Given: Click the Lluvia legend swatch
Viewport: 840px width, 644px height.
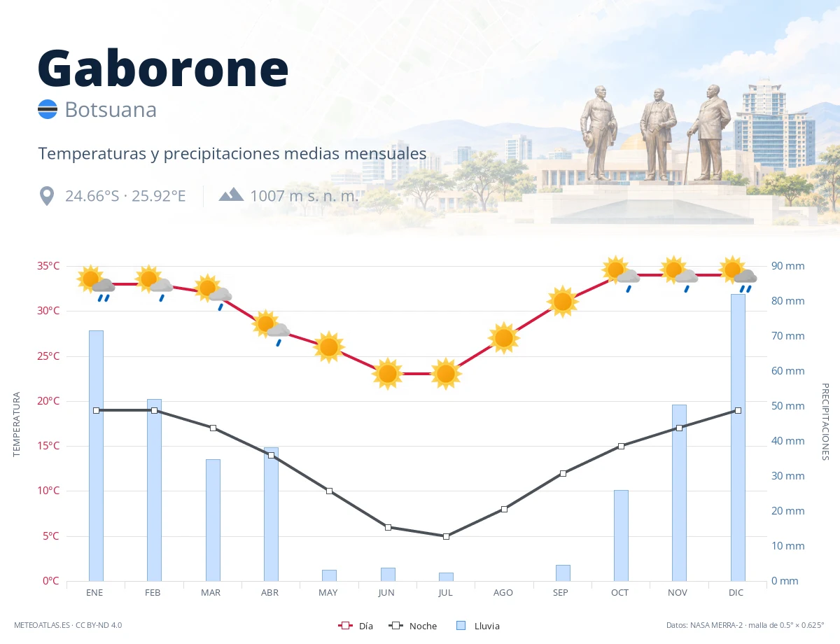Looking at the screenshot, I should pyautogui.click(x=461, y=625).
